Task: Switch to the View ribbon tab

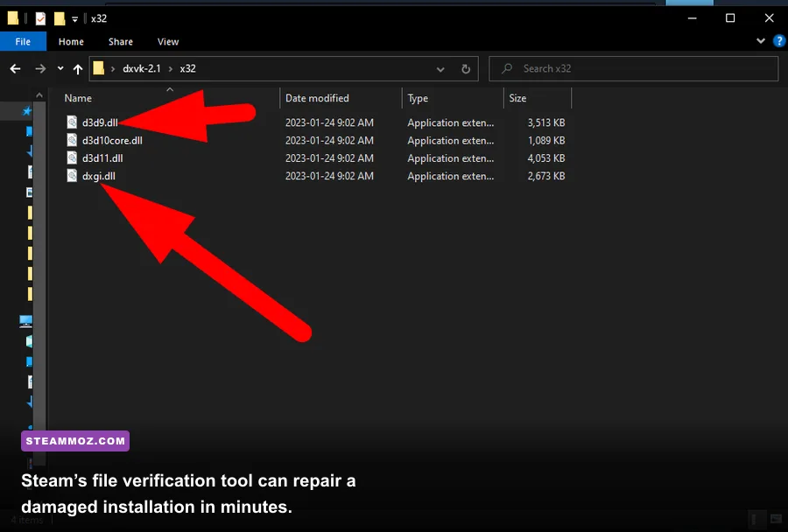Action: (x=168, y=42)
